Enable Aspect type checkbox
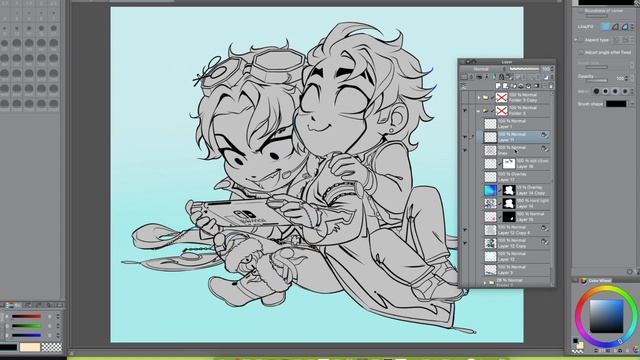Screen dimensions: 640x360 tap(580, 40)
